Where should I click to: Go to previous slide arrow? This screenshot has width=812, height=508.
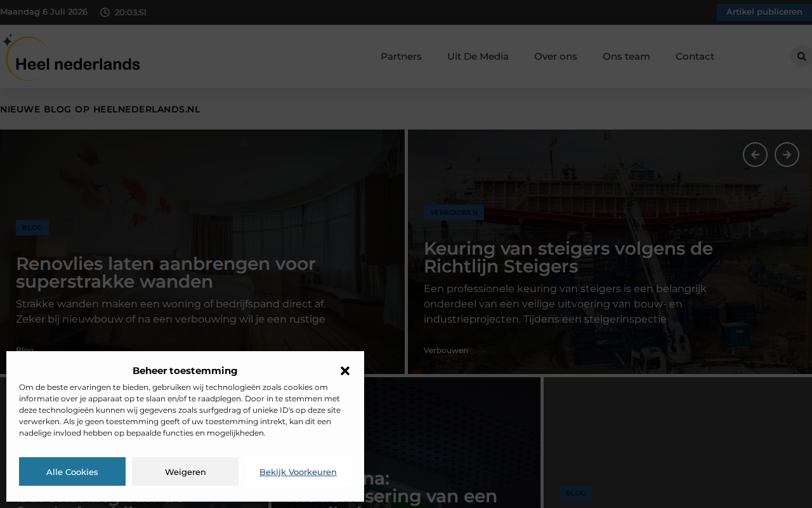tap(755, 155)
